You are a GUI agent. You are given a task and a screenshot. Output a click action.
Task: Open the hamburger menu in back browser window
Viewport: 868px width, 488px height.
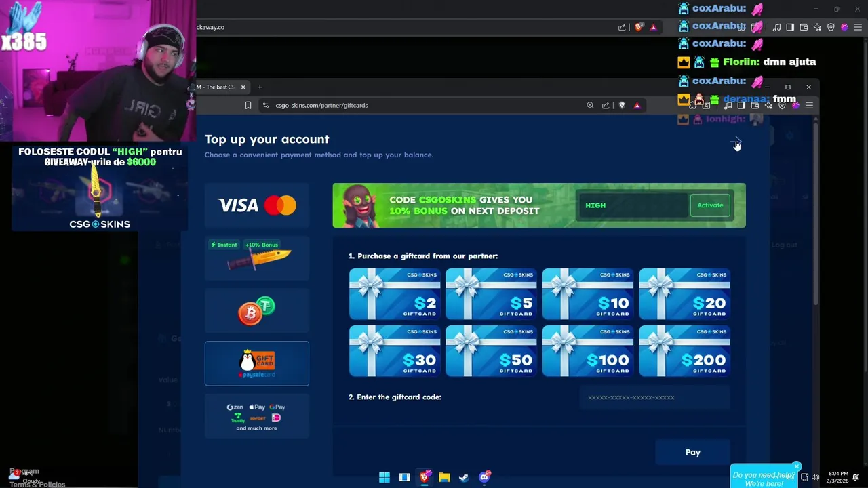coord(858,27)
